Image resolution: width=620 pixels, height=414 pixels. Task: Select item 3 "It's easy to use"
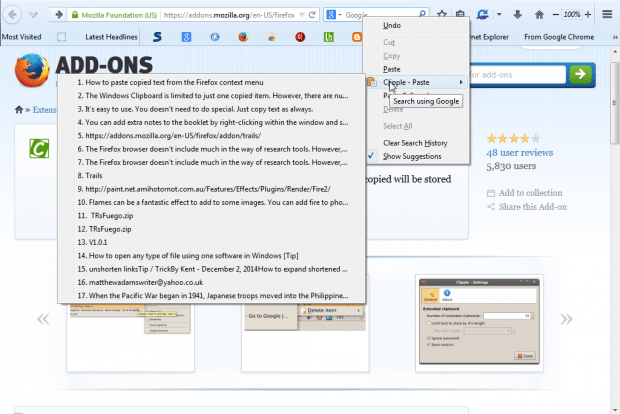[x=212, y=109]
